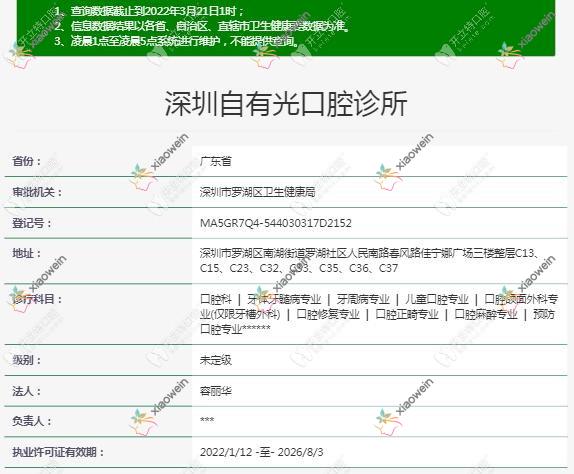Screen dimensions: 574x474
Task: Click the address line C15、C23、C32
Action: [299, 268]
